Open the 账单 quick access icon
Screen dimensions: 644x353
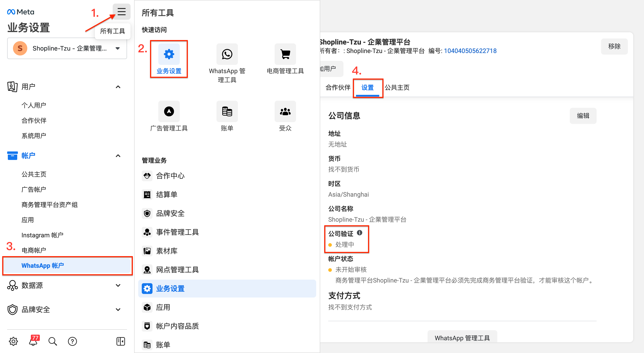(x=227, y=111)
